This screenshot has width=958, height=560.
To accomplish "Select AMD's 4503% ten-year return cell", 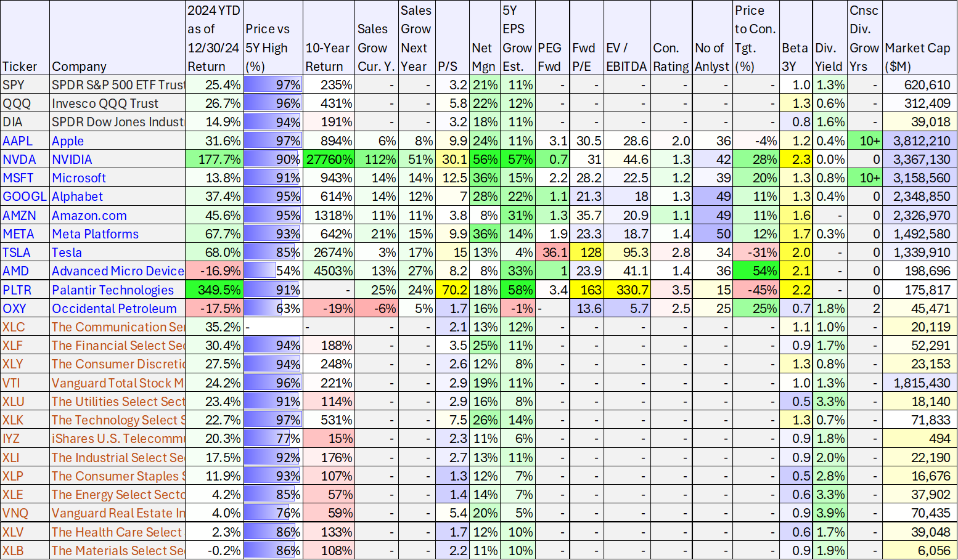I will [329, 271].
